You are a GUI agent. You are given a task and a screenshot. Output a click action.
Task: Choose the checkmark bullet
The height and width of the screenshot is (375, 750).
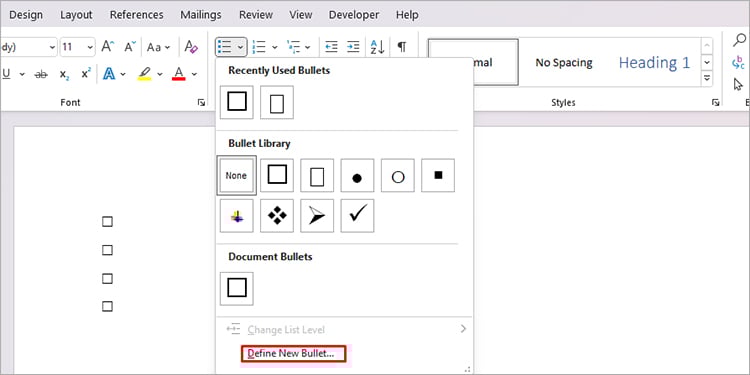(357, 216)
